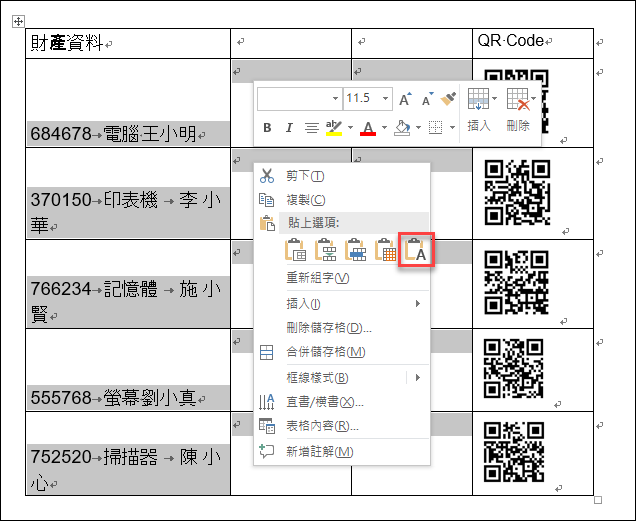Choose the orange-grid paste option icon
The width and height of the screenshot is (636, 521).
(x=386, y=250)
